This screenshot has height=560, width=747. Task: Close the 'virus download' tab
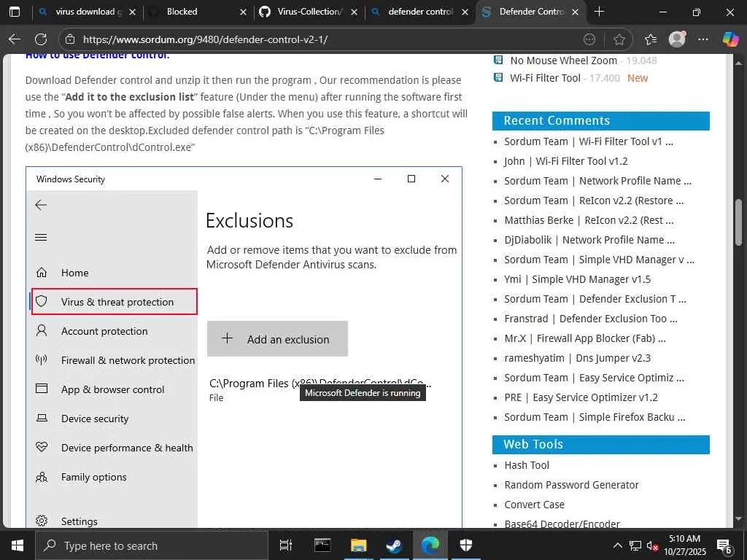[133, 12]
